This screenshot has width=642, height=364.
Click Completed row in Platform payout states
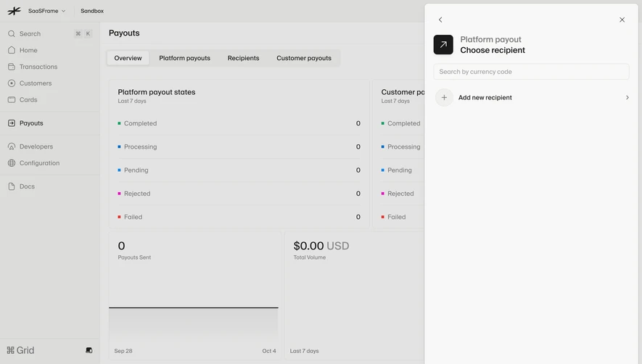coord(239,123)
